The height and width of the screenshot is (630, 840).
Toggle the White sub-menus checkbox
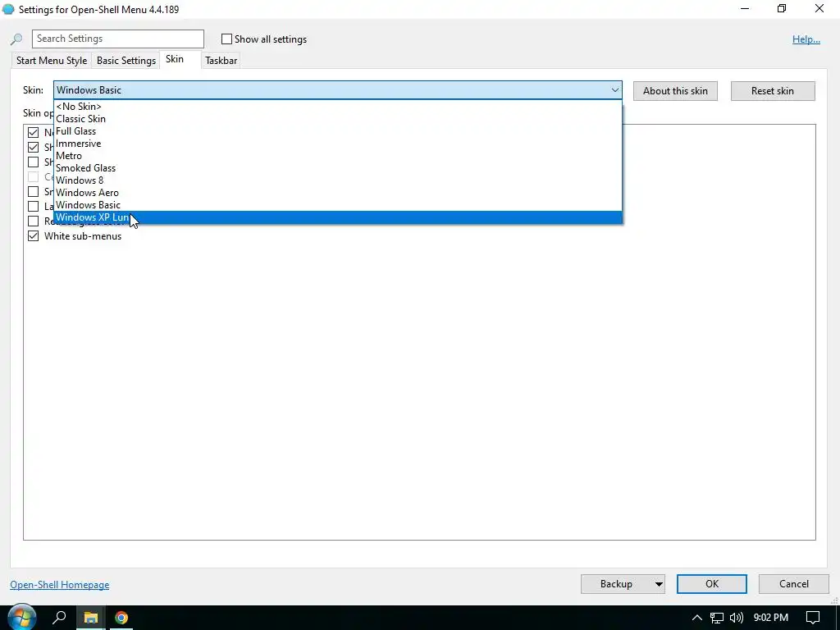click(x=33, y=236)
